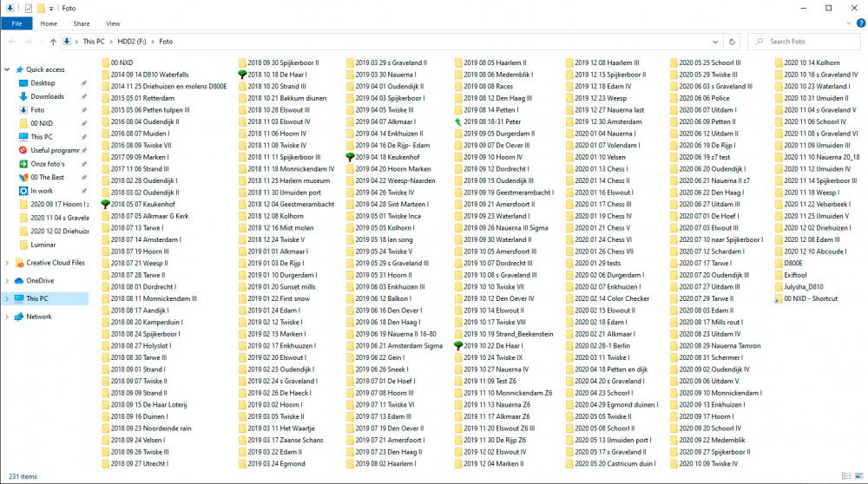Open Useful programs in Quick access
The height and width of the screenshot is (484, 868).
point(54,150)
